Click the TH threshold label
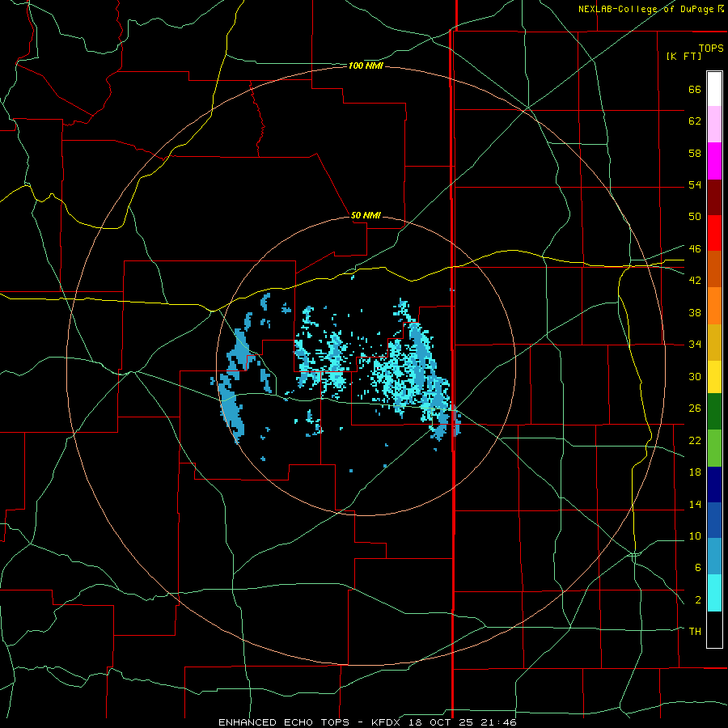This screenshot has height=728, width=728. pyautogui.click(x=695, y=631)
